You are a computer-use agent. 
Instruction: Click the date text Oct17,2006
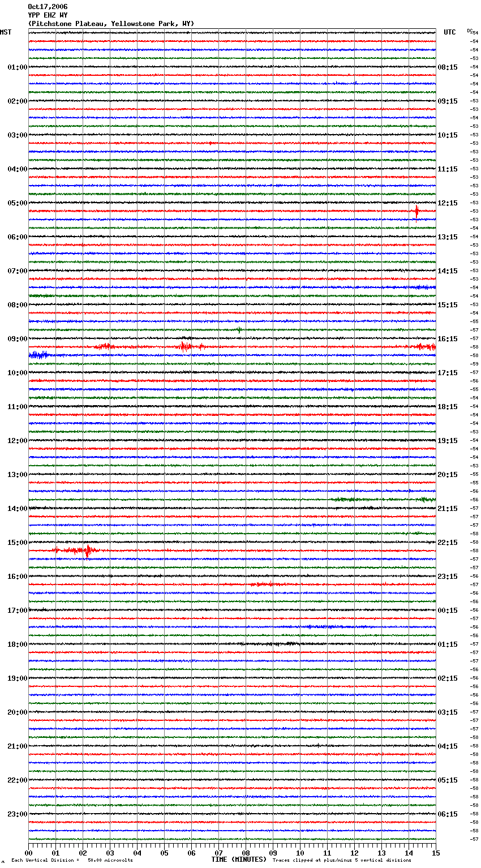48,7
